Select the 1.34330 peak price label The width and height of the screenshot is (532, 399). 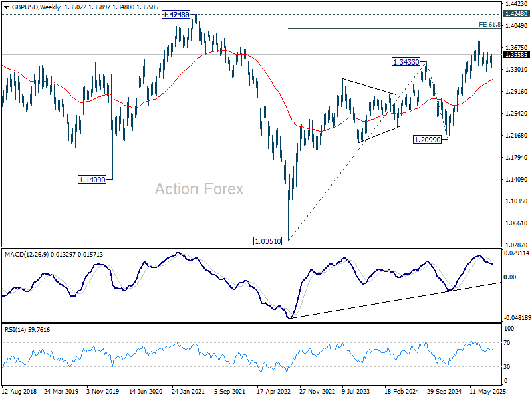coord(406,62)
